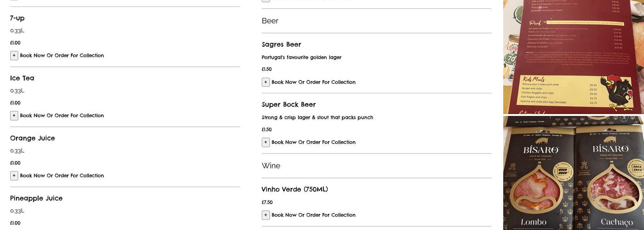The width and height of the screenshot is (644, 230).
Task: Click the Super Bock Beer item title
Action: (289, 104)
